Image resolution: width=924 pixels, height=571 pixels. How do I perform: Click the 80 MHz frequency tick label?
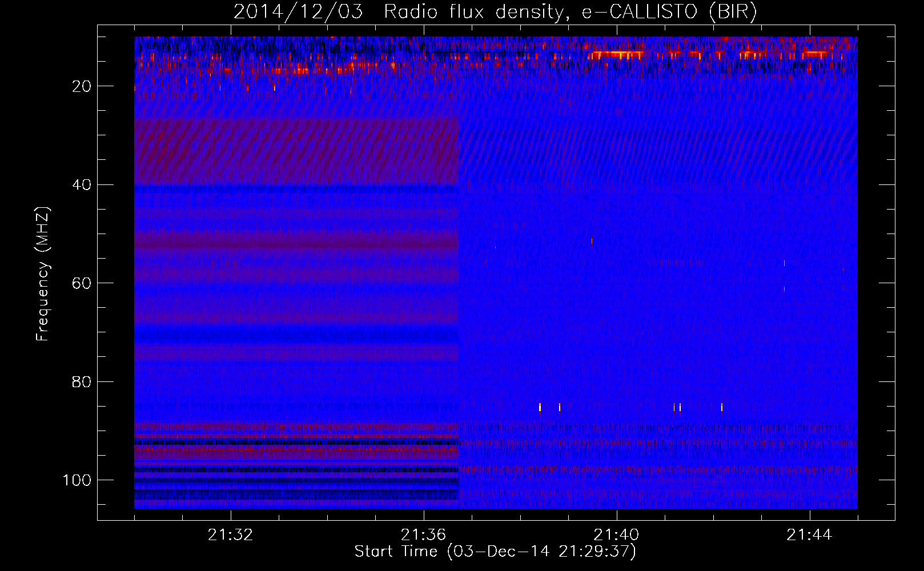[x=82, y=381]
